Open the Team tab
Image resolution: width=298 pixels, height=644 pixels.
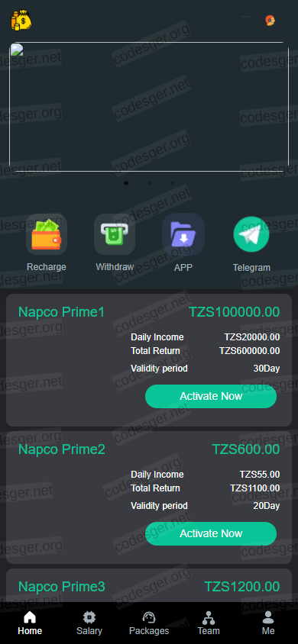pos(209,623)
